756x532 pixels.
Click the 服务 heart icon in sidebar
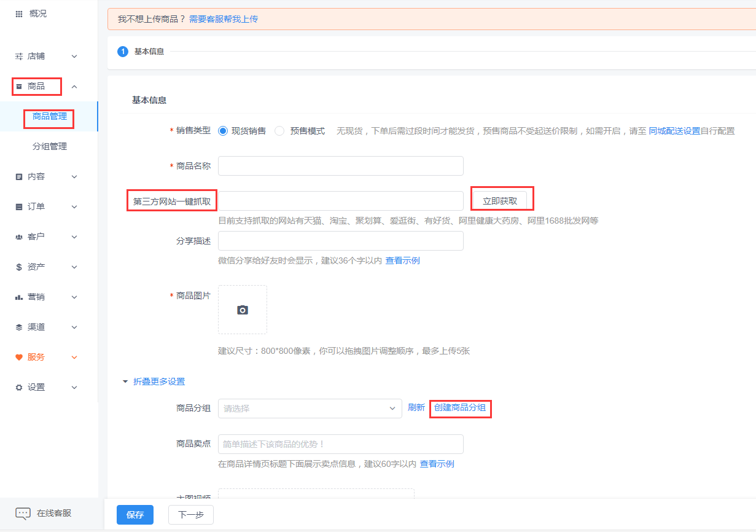coord(19,357)
